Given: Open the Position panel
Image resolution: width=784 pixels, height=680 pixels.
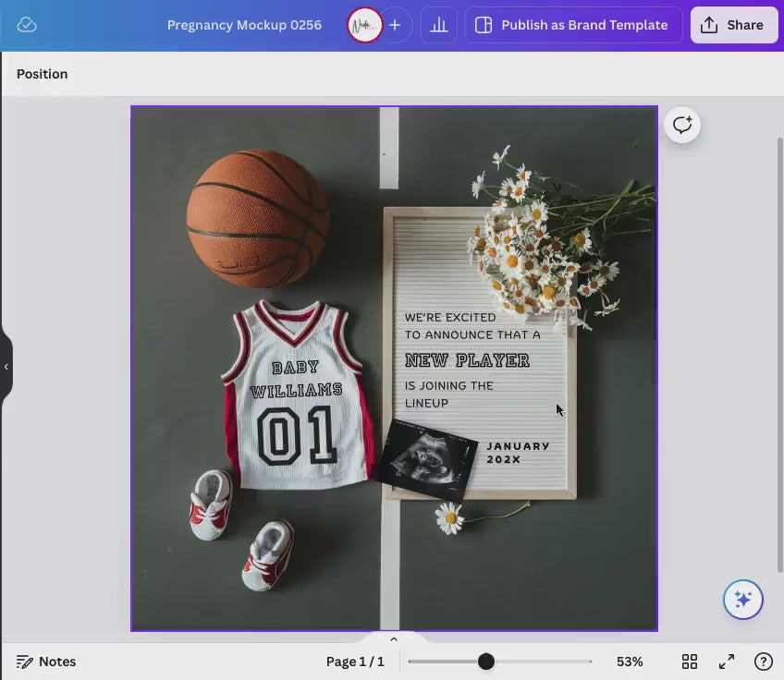Looking at the screenshot, I should (43, 74).
